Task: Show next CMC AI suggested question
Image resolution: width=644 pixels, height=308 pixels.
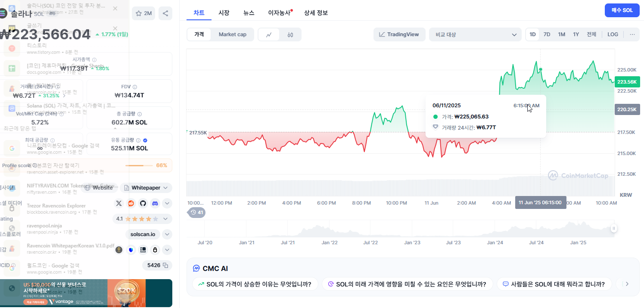Action: coord(627,284)
